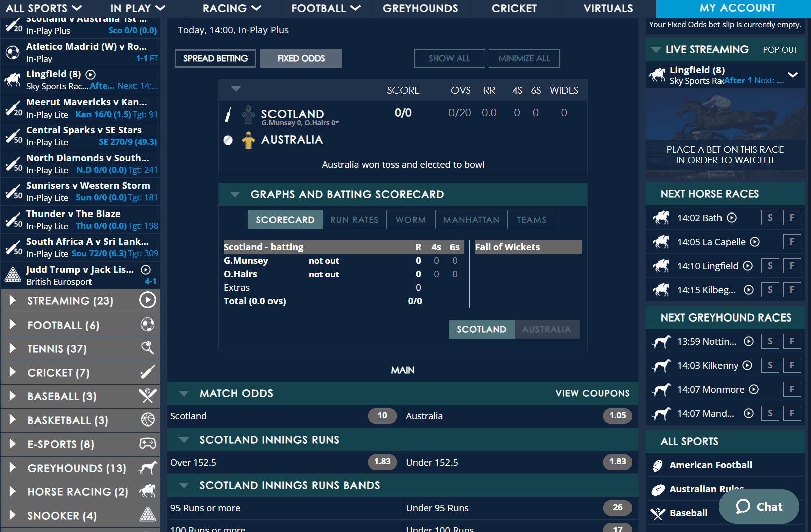Switch to the MANHATTAN scorecard tab

[x=471, y=219]
